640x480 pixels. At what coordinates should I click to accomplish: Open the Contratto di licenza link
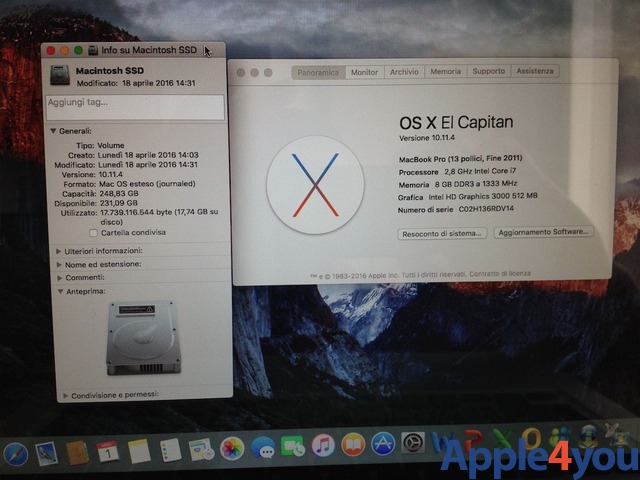(x=500, y=273)
